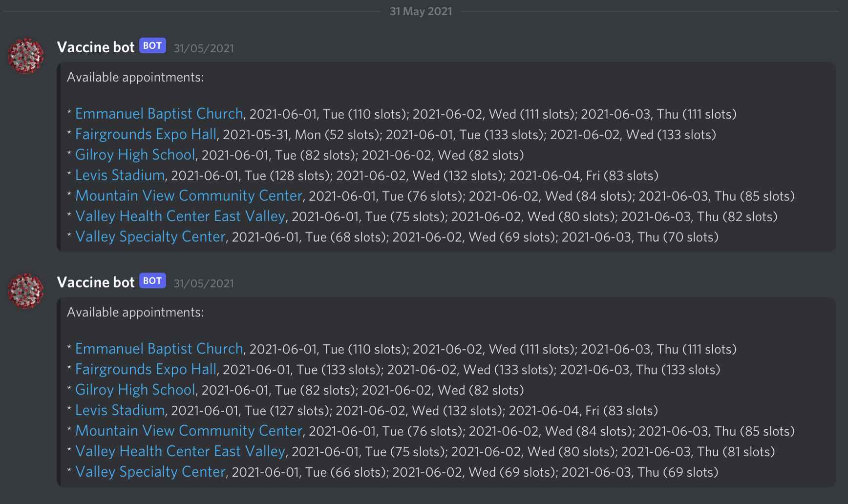
Task: Open the Fairgrounds Expo Hall link in the second message
Action: pos(145,369)
